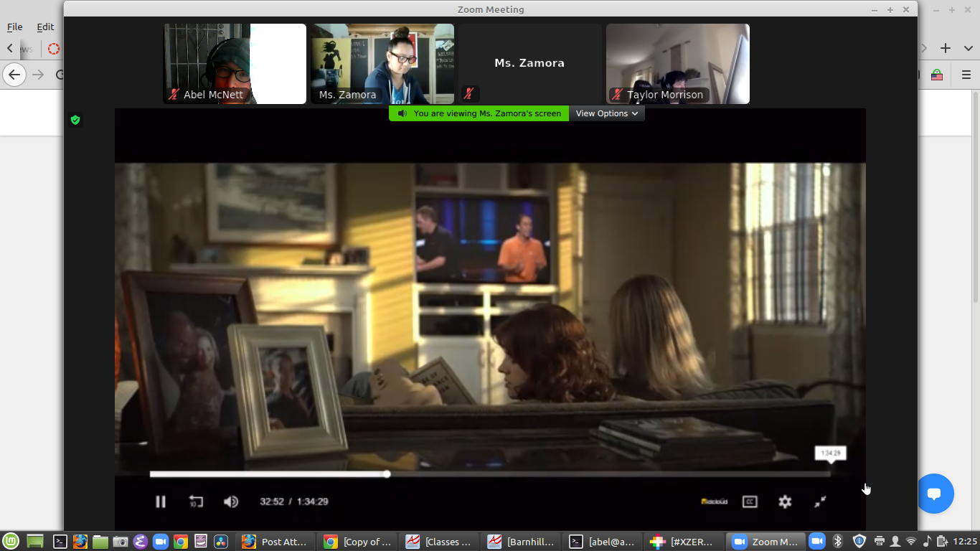This screenshot has height=551, width=980.
Task: Mute the video player volume
Action: pyautogui.click(x=231, y=501)
